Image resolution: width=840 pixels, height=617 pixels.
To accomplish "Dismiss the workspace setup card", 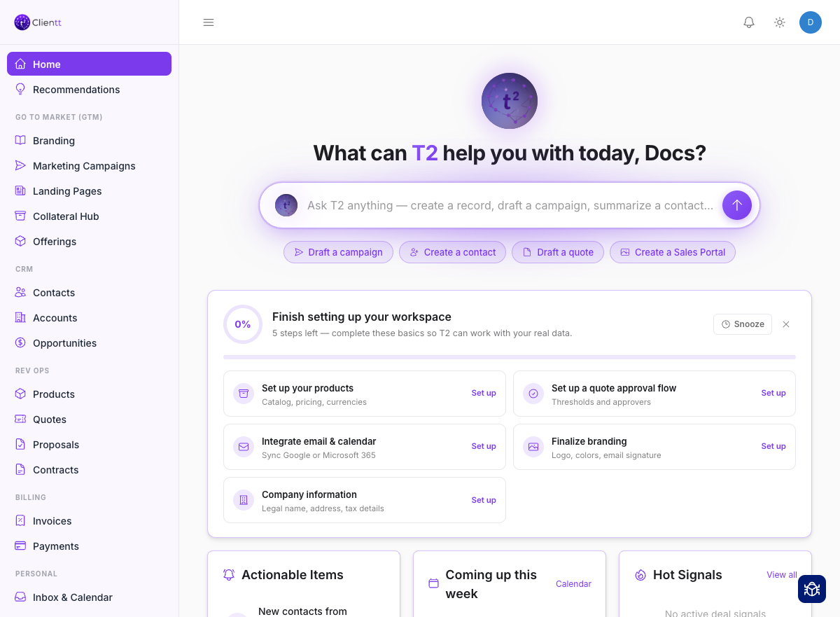I will 786,324.
